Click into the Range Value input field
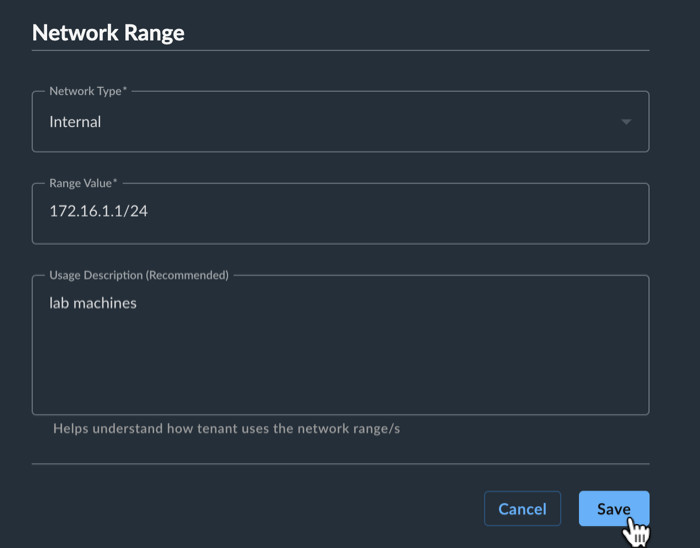Screen dimensions: 700x548 [x=341, y=213]
